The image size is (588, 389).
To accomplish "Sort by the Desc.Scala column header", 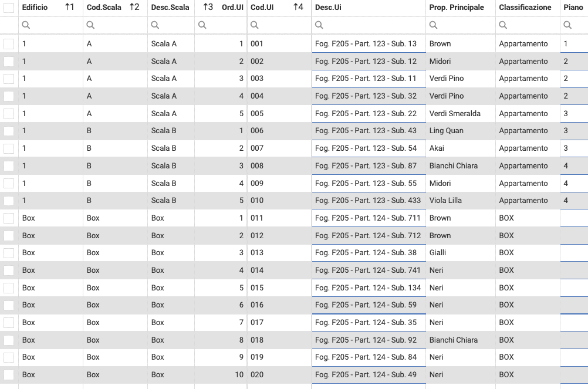I will [170, 7].
